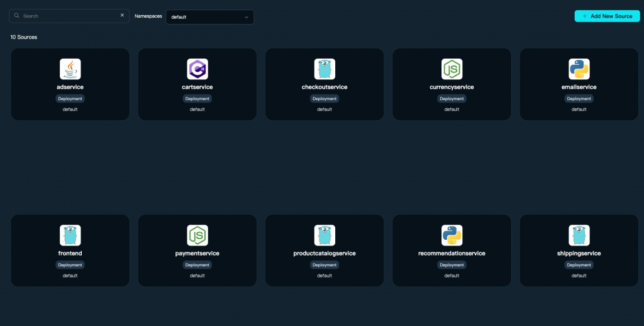Focus the Search input field
This screenshot has width=644, height=326.
point(69,16)
